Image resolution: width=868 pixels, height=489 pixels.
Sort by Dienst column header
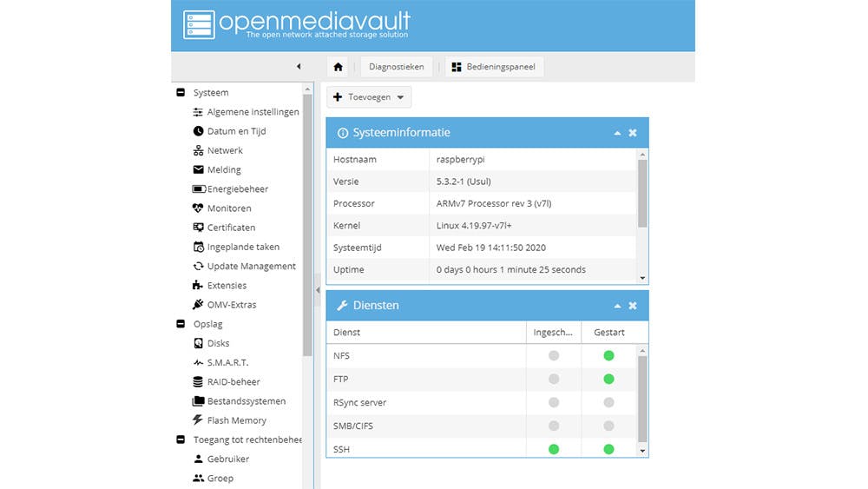426,333
